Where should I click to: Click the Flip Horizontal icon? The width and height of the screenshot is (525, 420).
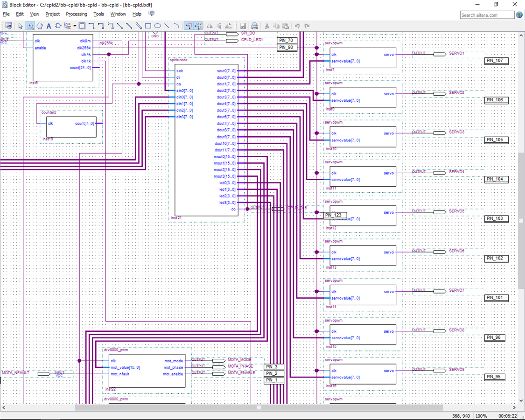pos(210,26)
